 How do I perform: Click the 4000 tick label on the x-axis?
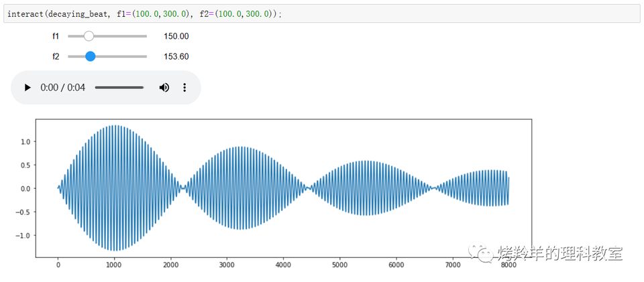[283, 265]
